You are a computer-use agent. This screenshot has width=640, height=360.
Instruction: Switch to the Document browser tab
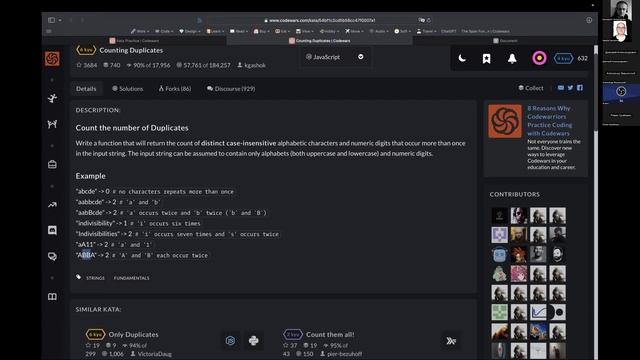coord(505,40)
